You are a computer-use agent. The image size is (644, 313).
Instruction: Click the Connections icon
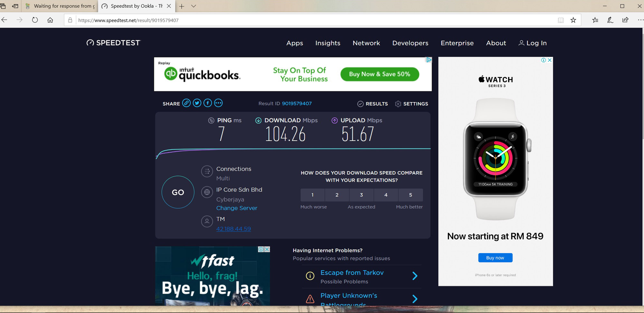point(207,171)
